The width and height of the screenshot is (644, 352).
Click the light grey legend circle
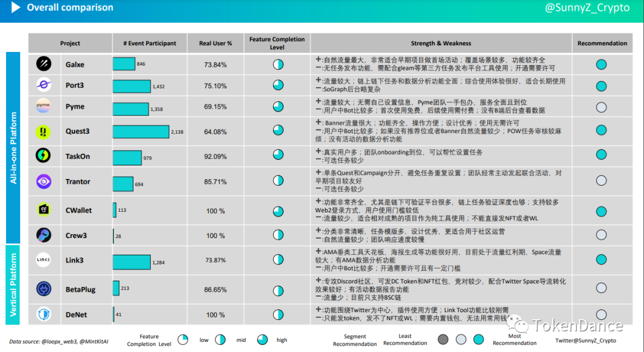461,339
